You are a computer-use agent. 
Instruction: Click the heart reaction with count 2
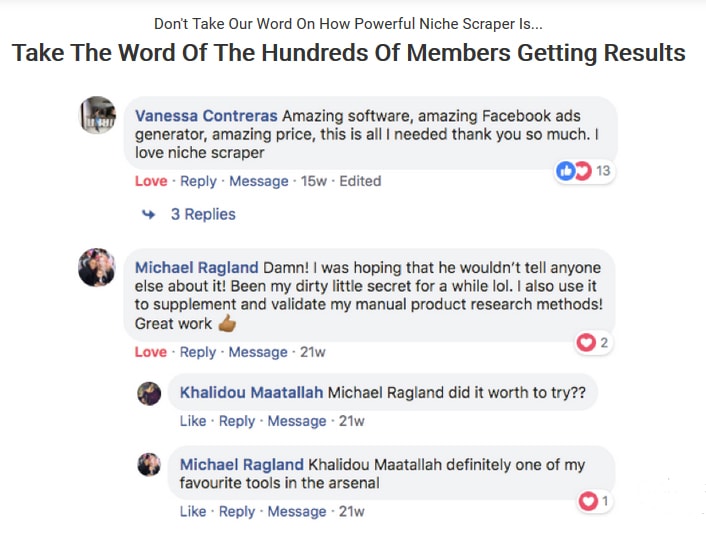pyautogui.click(x=593, y=343)
